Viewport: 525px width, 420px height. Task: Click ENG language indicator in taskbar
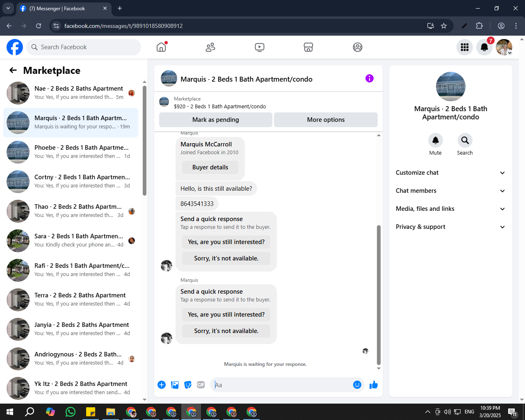[x=470, y=412]
